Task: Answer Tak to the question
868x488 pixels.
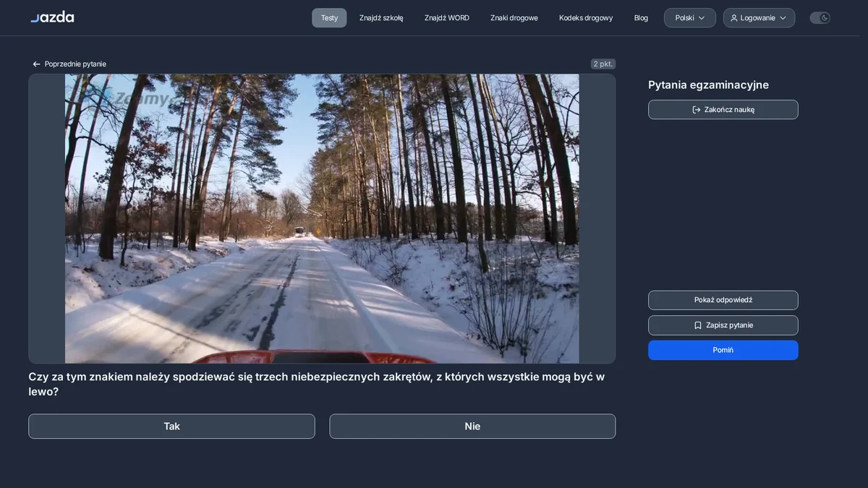Action: coord(171,427)
